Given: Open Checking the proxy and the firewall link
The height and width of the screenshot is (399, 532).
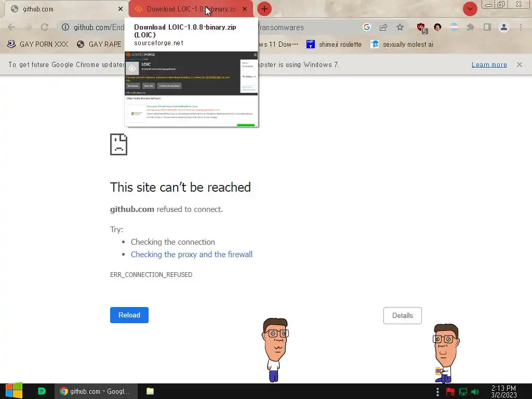Looking at the screenshot, I should pyautogui.click(x=192, y=255).
